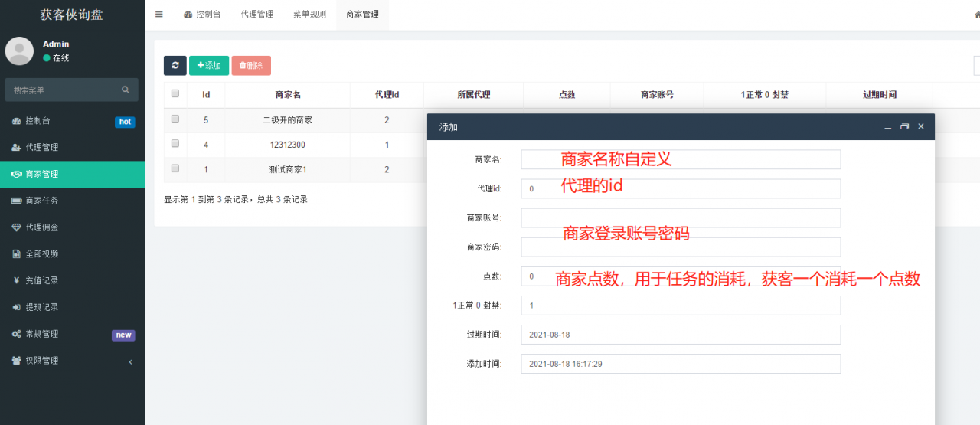Click the search magnifier icon in sidebar

126,90
